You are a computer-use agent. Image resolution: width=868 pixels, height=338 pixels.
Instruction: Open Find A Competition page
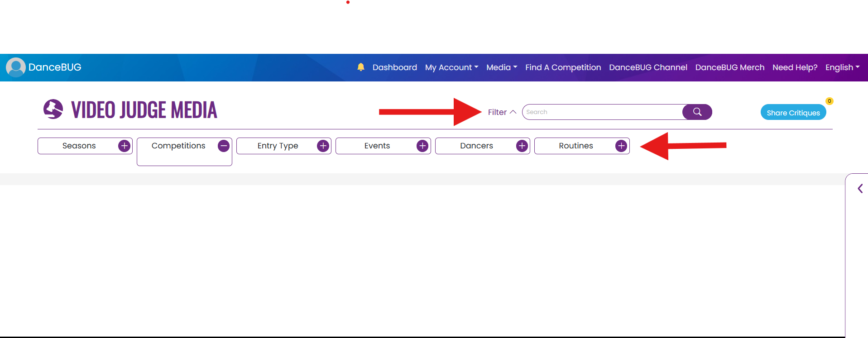[x=563, y=67]
